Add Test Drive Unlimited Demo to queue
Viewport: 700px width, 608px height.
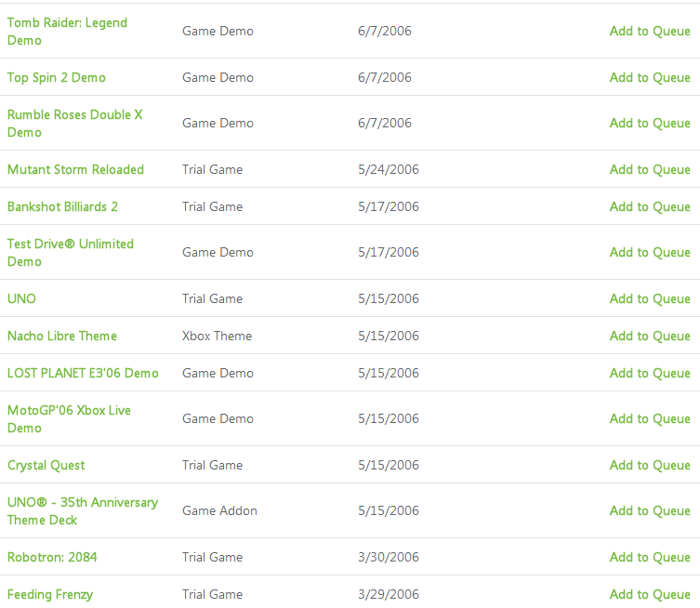(x=650, y=252)
